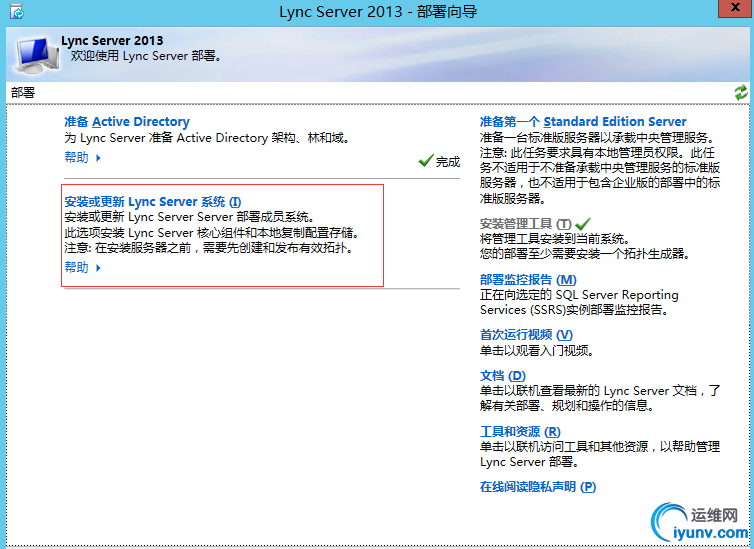Click the green checkmark beside 完成
Viewport: 754px width, 549px height.
coord(426,161)
